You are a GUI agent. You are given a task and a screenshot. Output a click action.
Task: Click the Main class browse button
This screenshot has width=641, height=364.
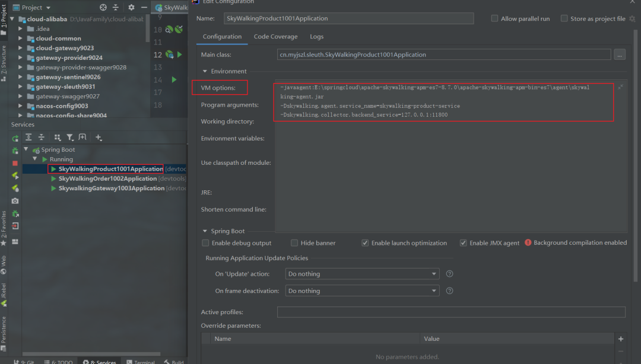pos(620,55)
